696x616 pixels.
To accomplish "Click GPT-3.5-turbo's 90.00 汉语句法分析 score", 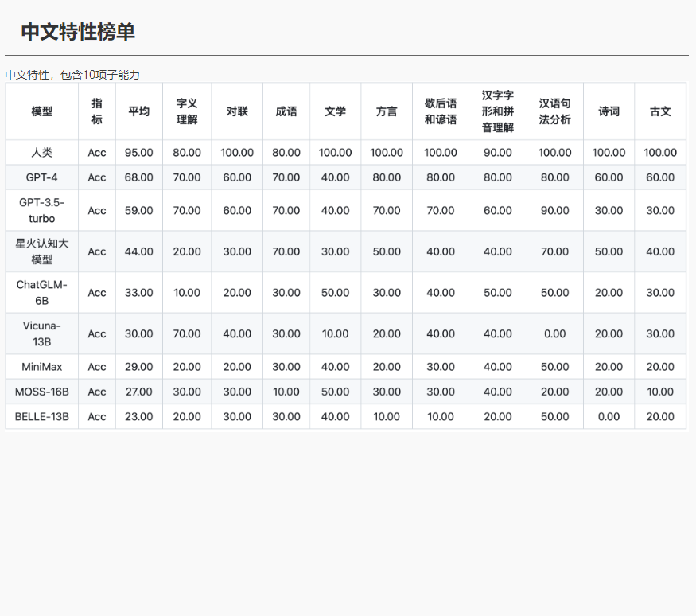I will (555, 210).
